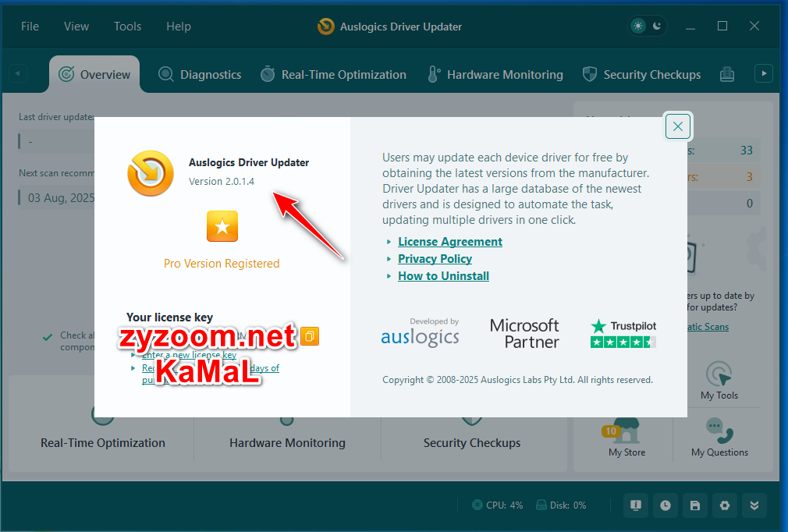788x532 pixels.
Task: Click the printer-like tab icon after Security Checkups
Action: click(x=726, y=74)
